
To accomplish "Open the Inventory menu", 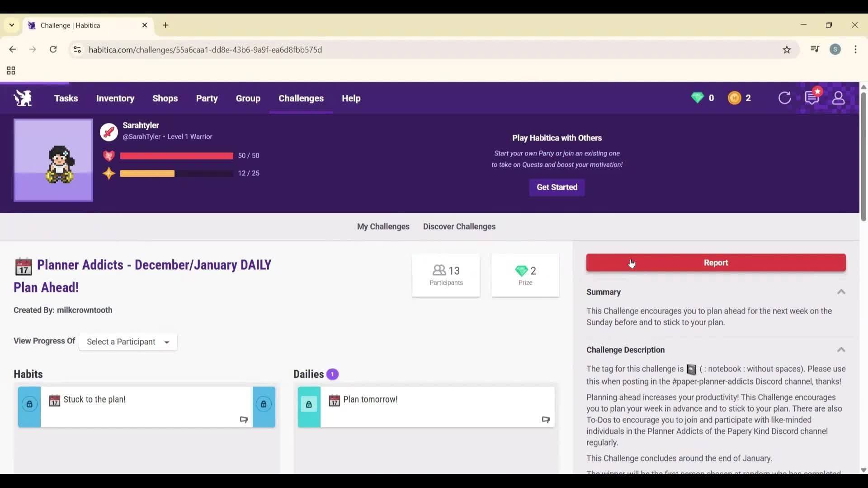I will 115,98.
